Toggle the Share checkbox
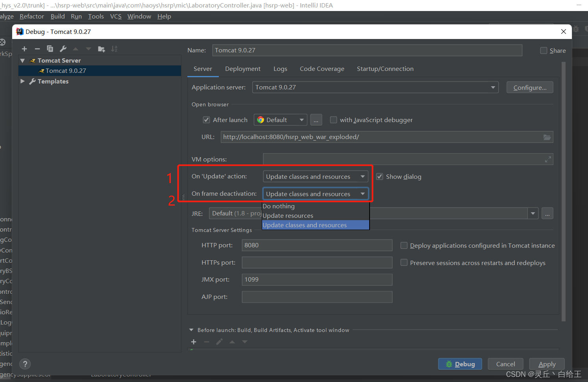The image size is (588, 382). 544,50
